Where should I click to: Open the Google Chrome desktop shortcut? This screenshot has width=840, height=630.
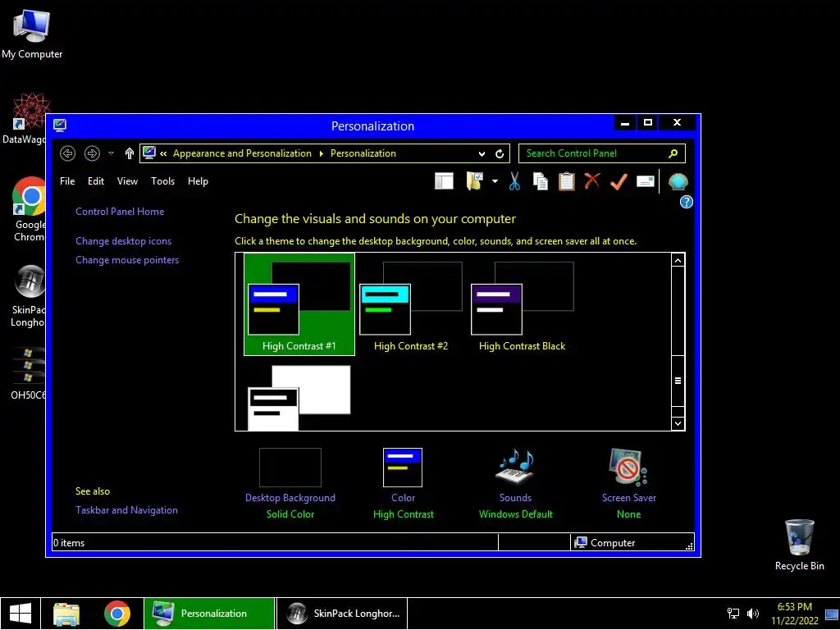[30, 209]
